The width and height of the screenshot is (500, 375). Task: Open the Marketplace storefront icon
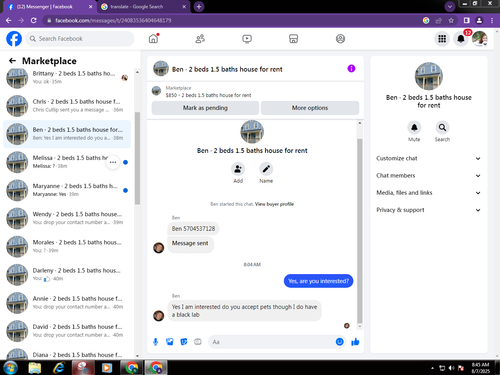pos(293,39)
